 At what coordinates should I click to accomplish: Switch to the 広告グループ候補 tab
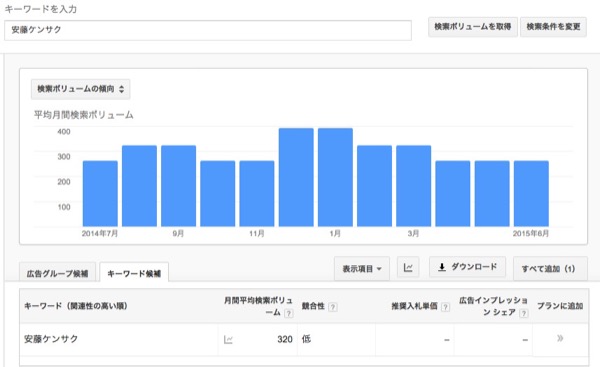[x=57, y=273]
